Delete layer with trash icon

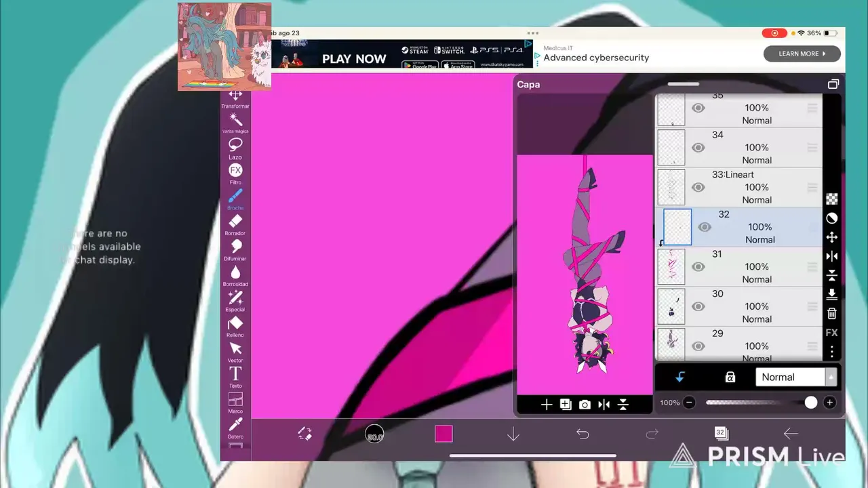tap(832, 313)
